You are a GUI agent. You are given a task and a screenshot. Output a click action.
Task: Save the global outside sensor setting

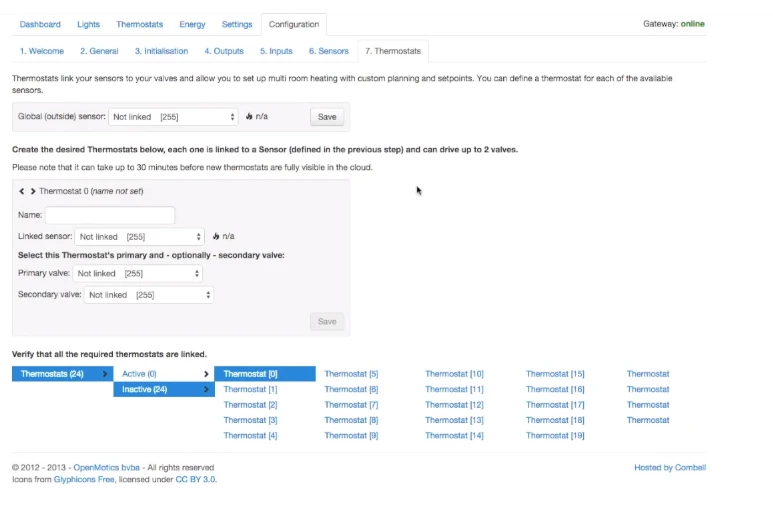(x=327, y=117)
